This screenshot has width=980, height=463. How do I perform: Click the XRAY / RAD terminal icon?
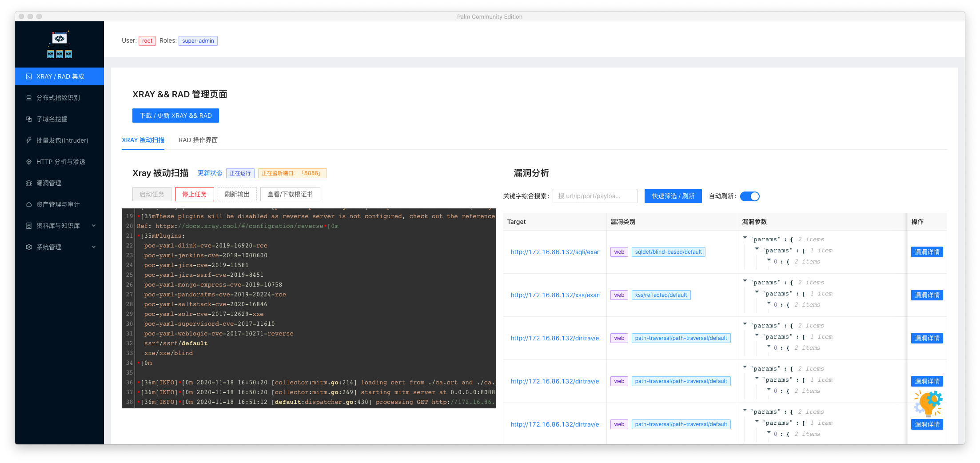[29, 76]
